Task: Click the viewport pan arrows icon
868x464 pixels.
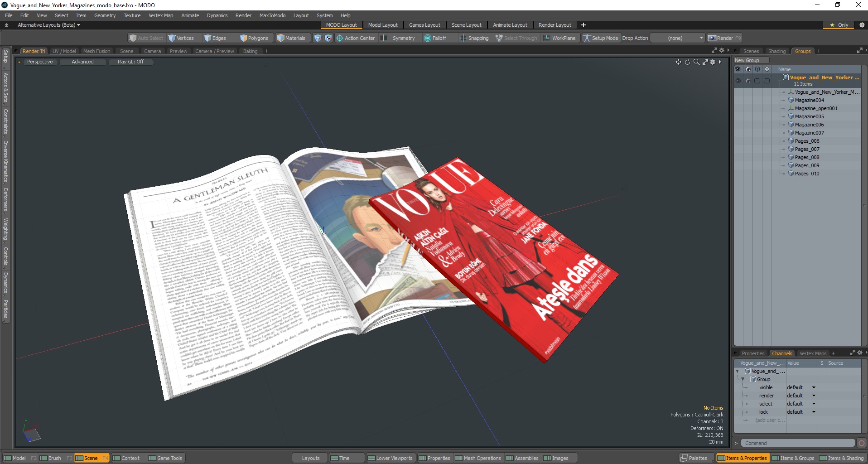Action: click(x=678, y=62)
